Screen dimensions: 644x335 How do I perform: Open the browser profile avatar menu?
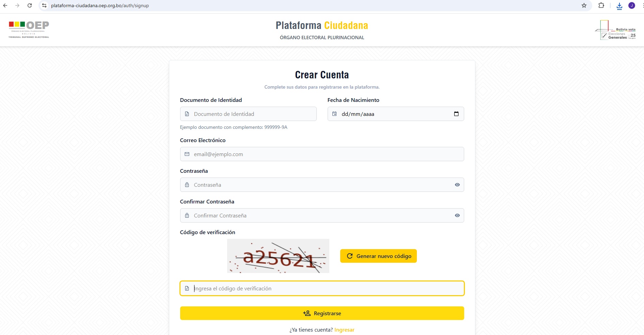pos(632,5)
